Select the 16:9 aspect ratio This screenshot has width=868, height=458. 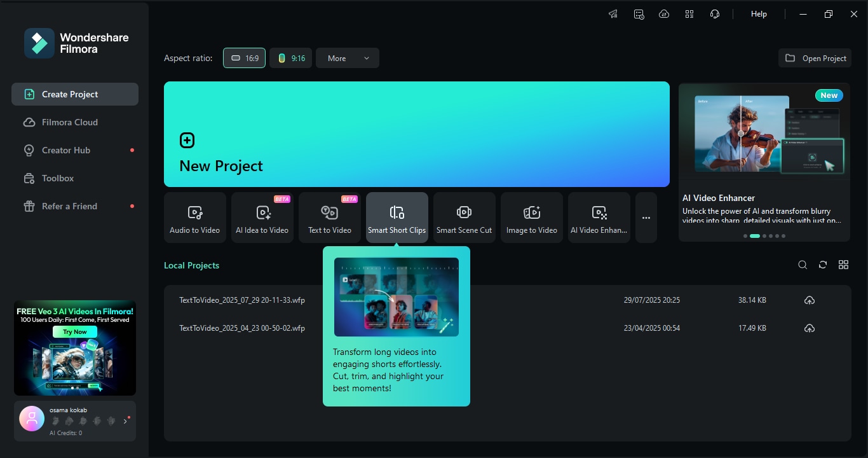(244, 58)
